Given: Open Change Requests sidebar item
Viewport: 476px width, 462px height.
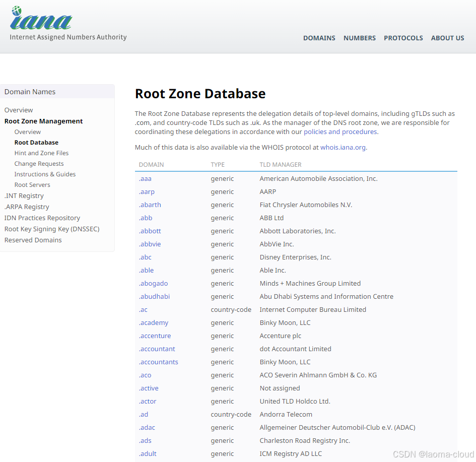Looking at the screenshot, I should click(39, 164).
